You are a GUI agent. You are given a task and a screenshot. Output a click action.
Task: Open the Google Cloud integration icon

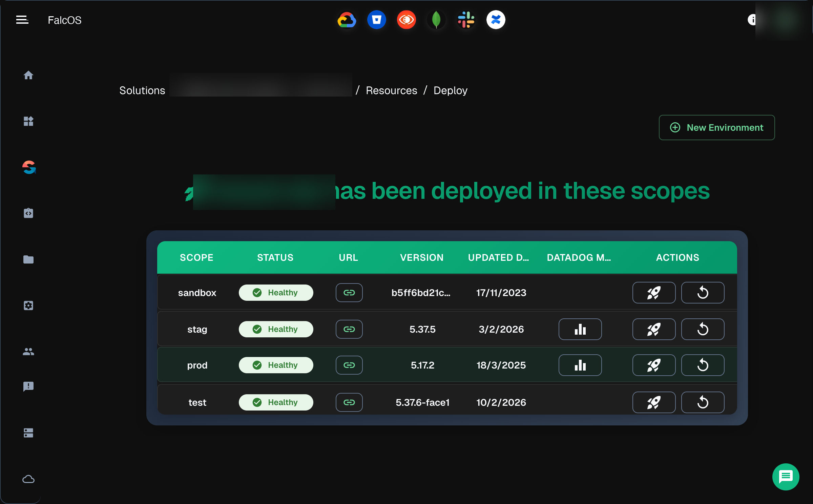(x=347, y=20)
